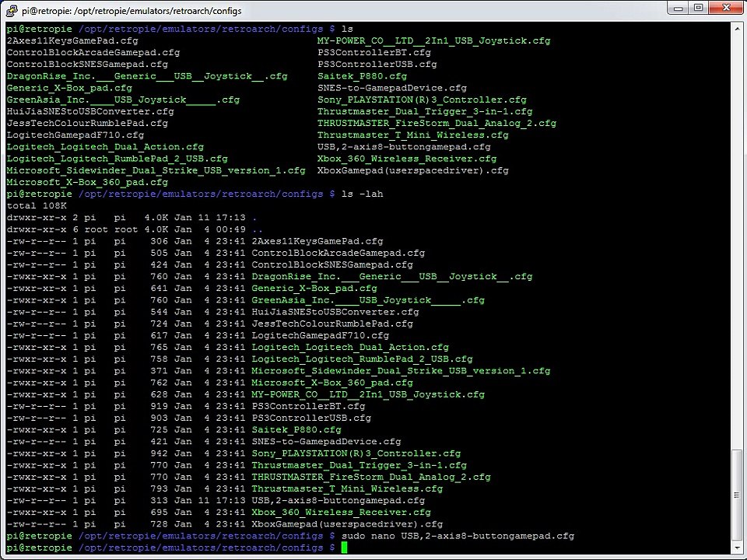Click Microsoft_X-Box_360_pad.cfg in first ls listing

click(87, 182)
